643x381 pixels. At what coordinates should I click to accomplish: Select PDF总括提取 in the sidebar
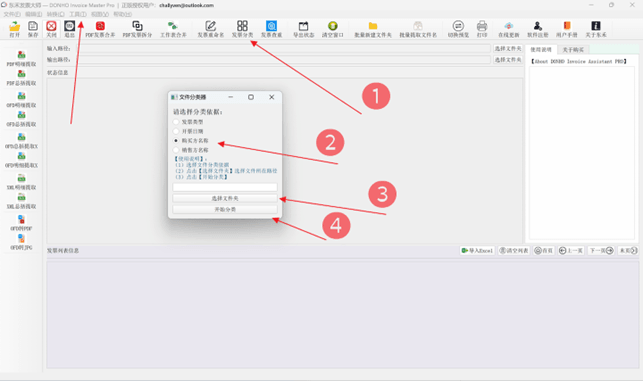(x=21, y=78)
